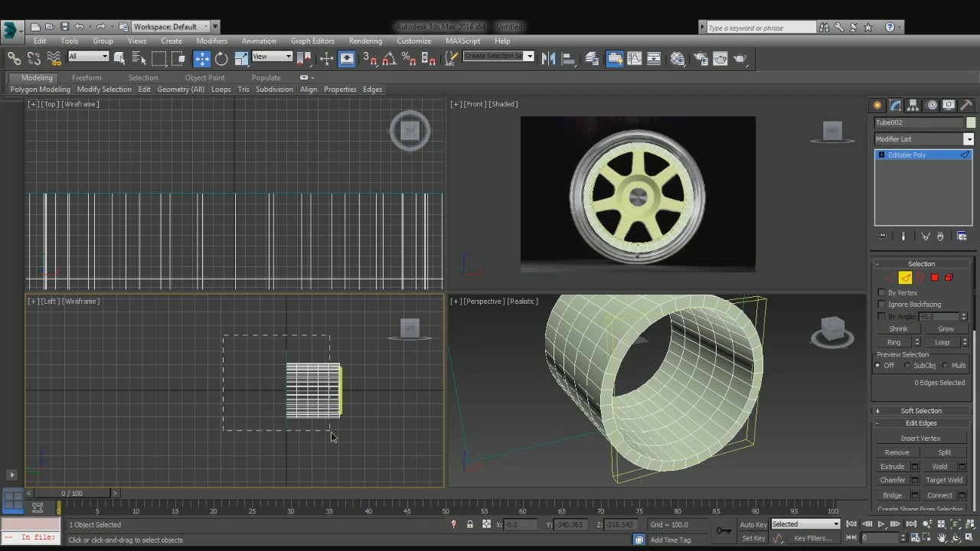
Task: Activate the Select Object arrow tool
Action: click(119, 58)
